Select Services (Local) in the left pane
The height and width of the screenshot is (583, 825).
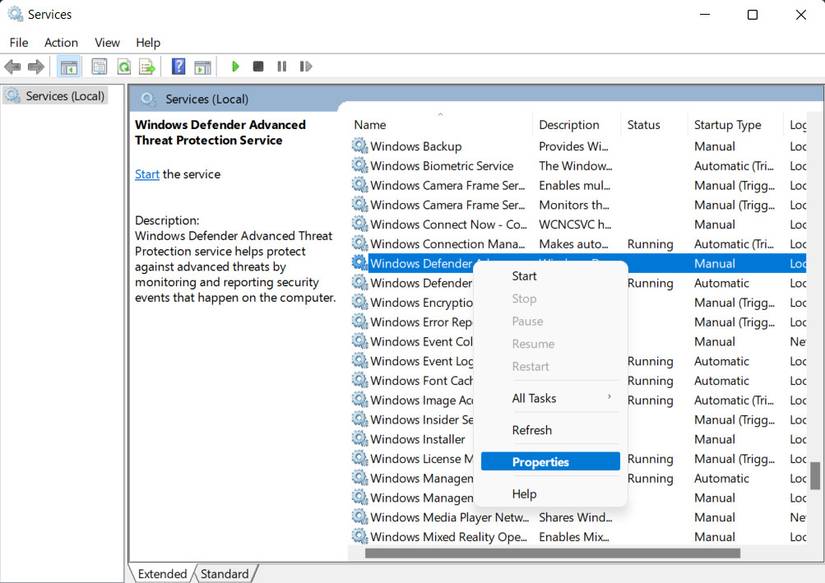pos(65,95)
